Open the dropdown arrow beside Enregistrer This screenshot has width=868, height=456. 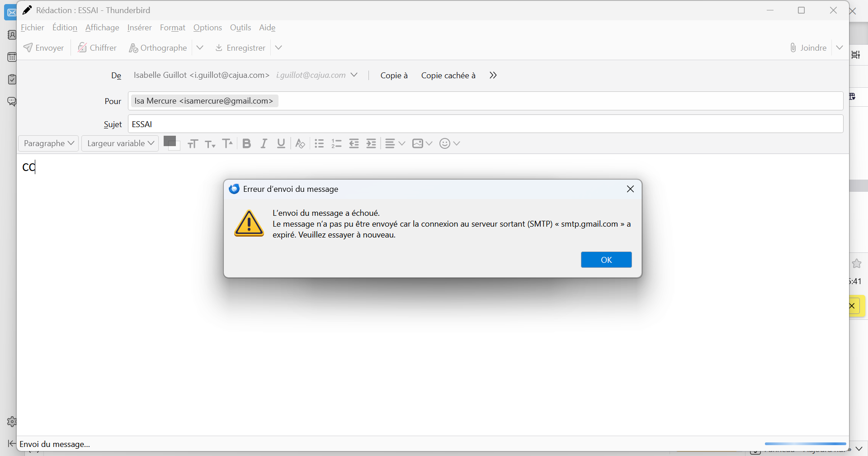pos(278,47)
